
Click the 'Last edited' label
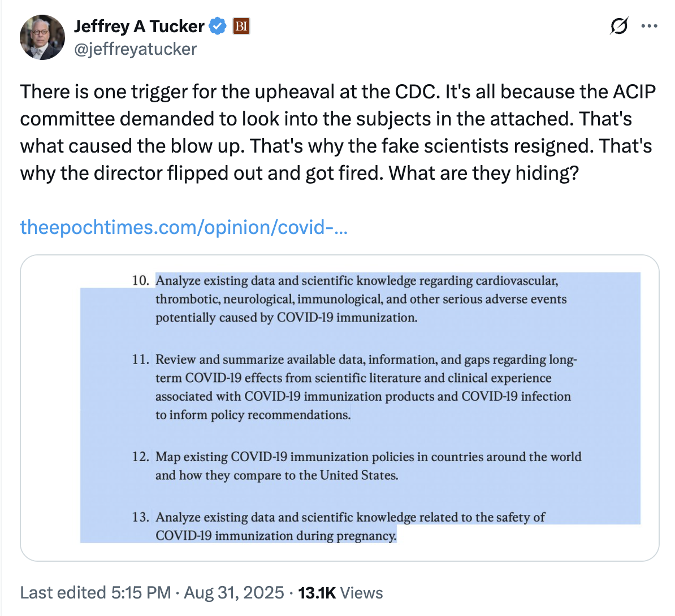pos(63,592)
